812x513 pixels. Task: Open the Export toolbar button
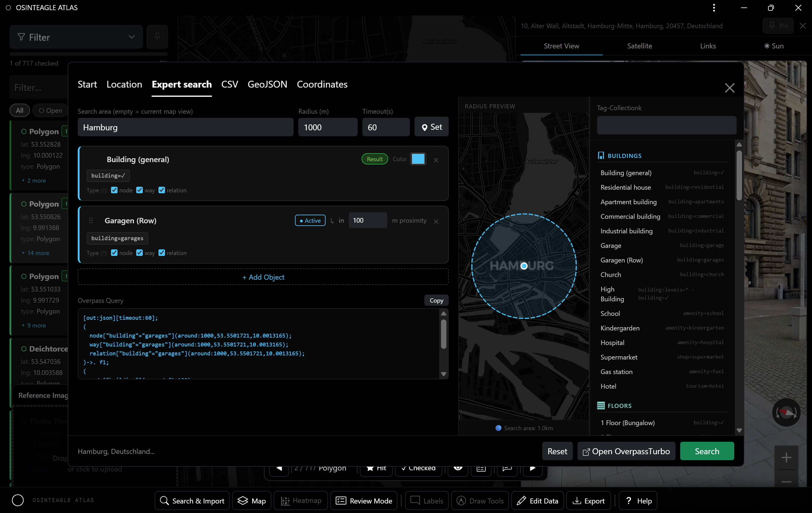(589, 501)
